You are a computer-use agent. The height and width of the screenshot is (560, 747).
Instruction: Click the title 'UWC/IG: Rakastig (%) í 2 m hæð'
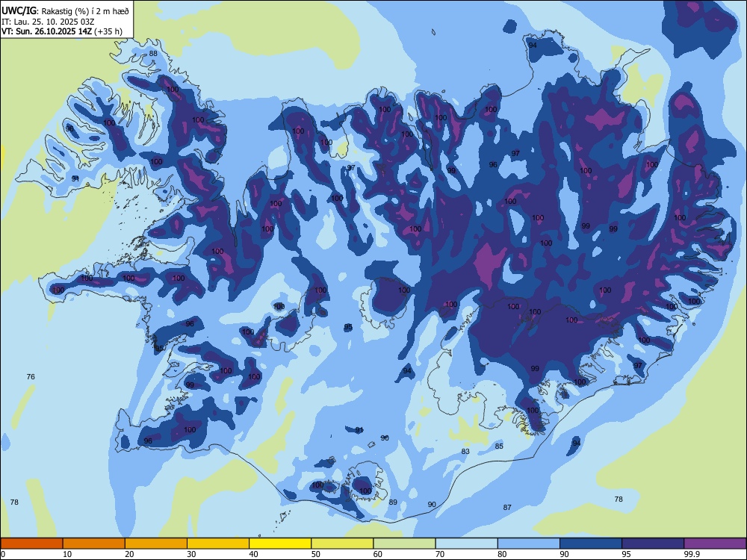point(65,11)
